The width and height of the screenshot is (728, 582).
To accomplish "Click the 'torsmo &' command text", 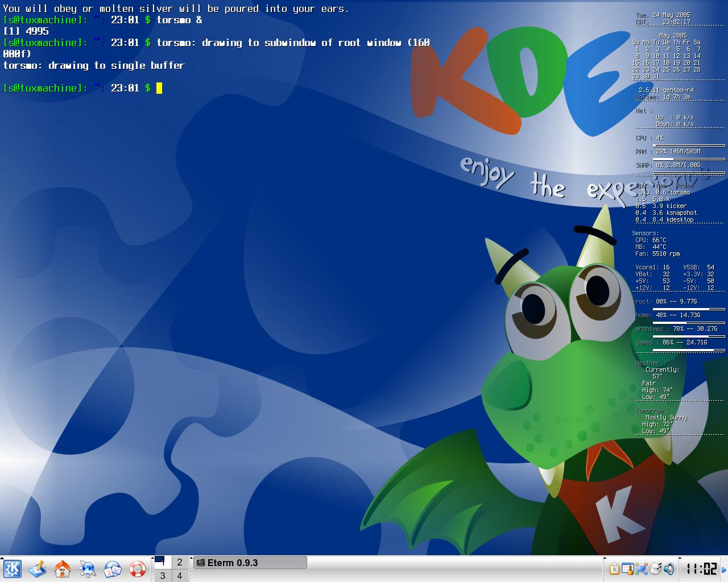I will (179, 20).
